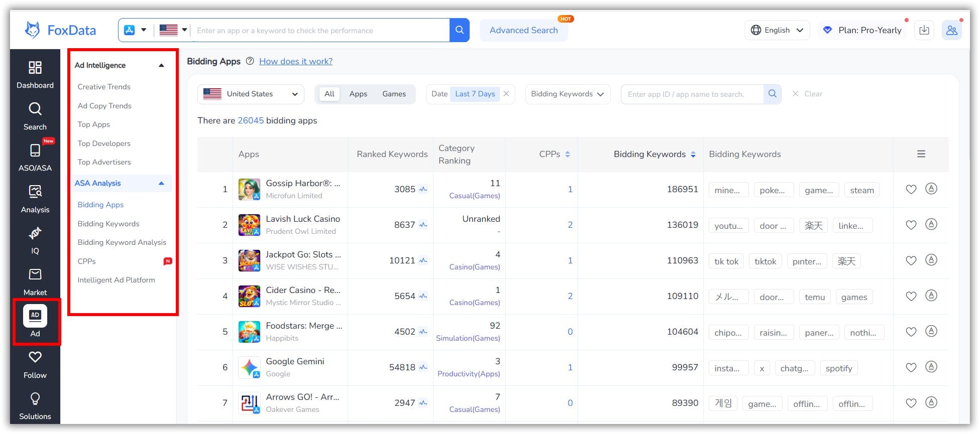Click the 'temu' bidding keyword tag
The width and height of the screenshot is (980, 434).
815,297
